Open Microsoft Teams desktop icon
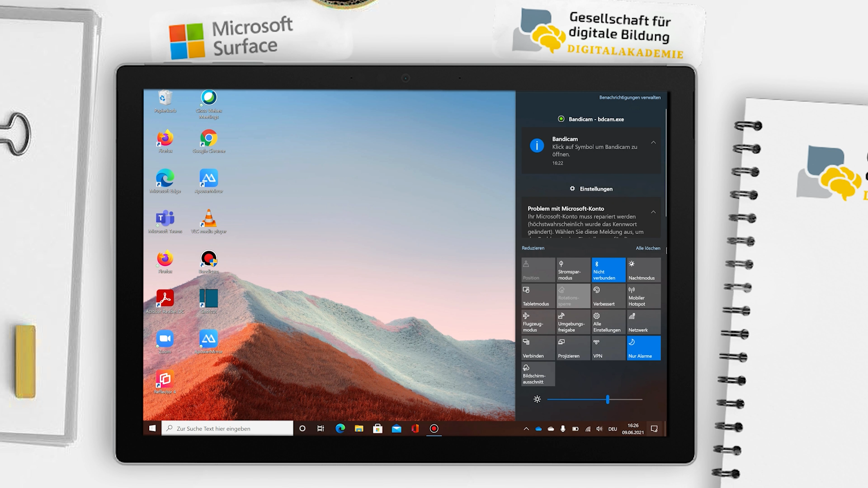Viewport: 868px width, 488px height. point(165,222)
